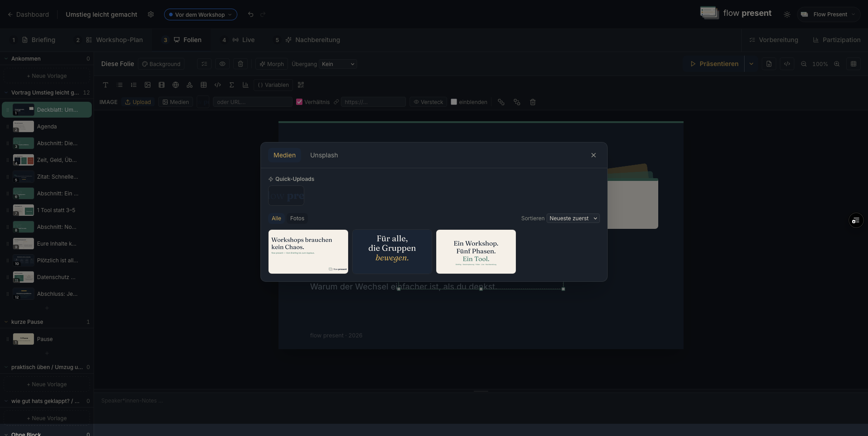Toggle Versteck visibility button
The height and width of the screenshot is (436, 868).
tap(428, 102)
